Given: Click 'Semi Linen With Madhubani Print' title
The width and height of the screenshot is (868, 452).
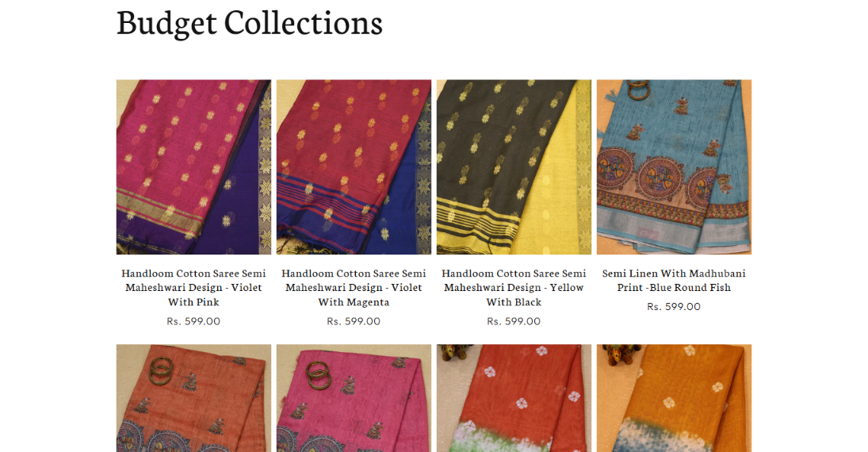Looking at the screenshot, I should click(674, 280).
